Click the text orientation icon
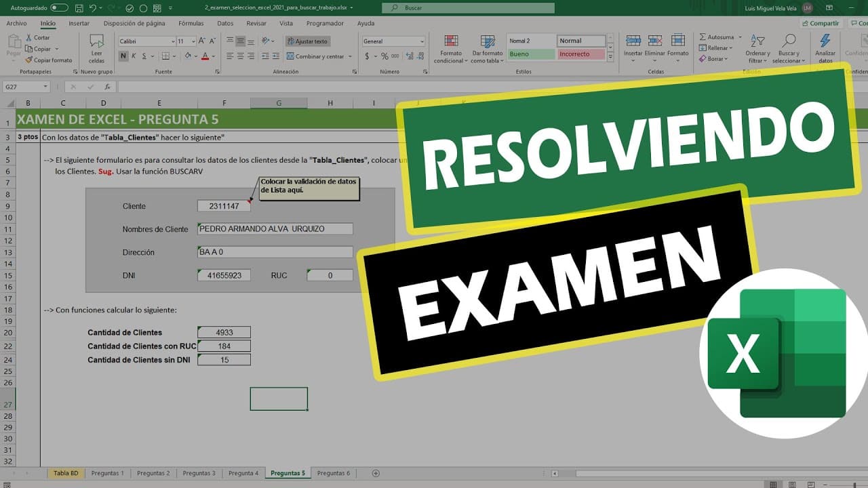This screenshot has height=488, width=868. click(267, 41)
